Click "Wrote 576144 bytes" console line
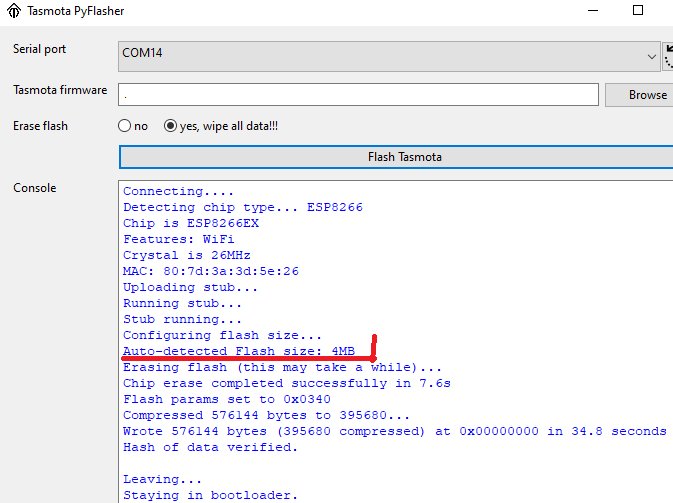This screenshot has width=673, height=503. click(x=395, y=431)
